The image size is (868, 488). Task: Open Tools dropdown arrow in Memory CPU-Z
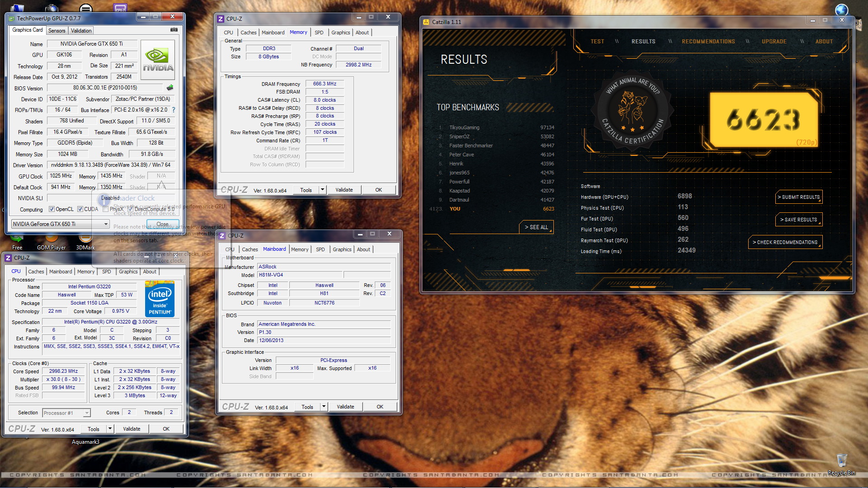click(323, 190)
